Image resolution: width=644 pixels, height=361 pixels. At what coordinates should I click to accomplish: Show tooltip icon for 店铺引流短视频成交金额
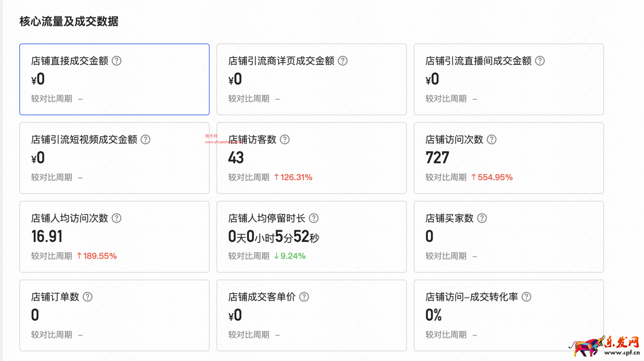coord(145,139)
